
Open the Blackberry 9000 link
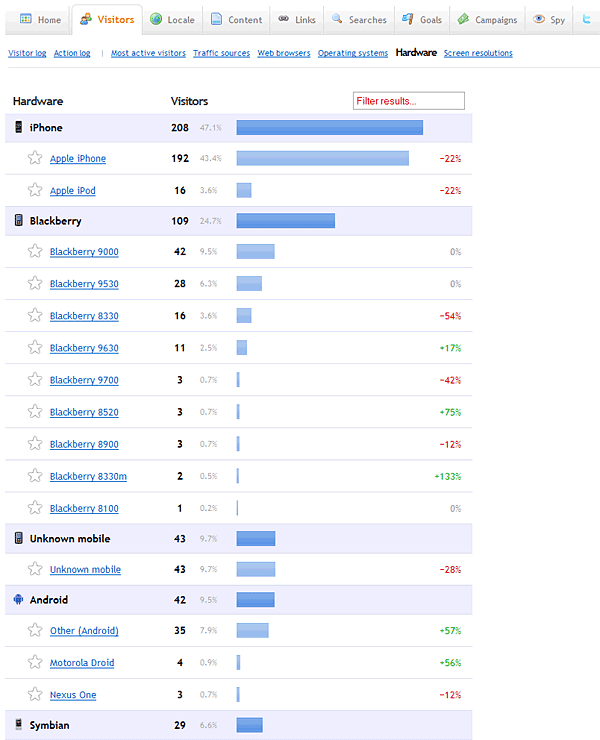click(84, 252)
